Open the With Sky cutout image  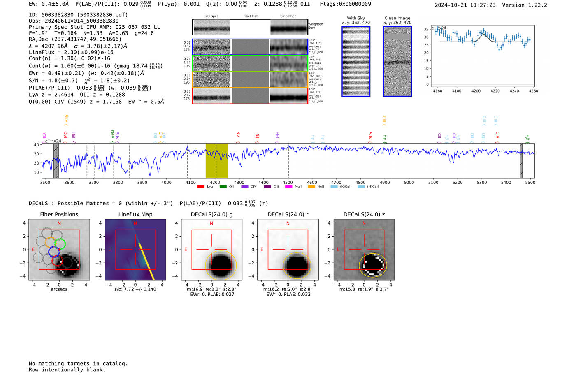[356, 61]
